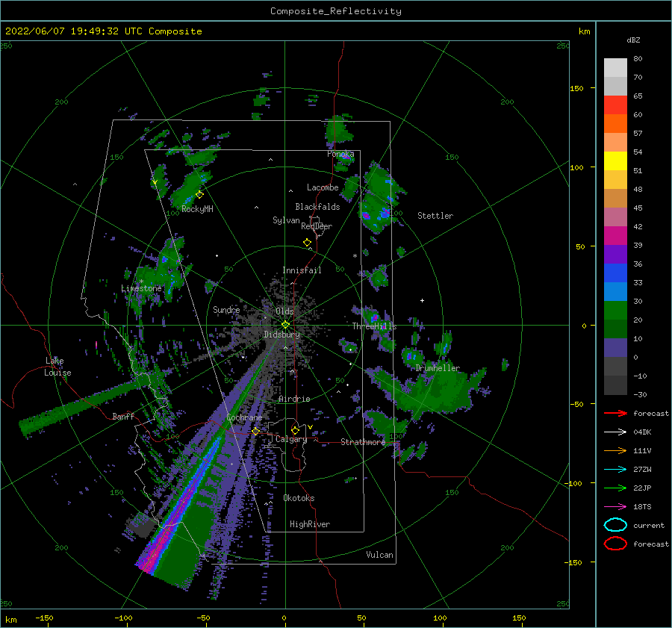Click the 18TS legend label
This screenshot has height=628, width=672.
click(x=642, y=507)
